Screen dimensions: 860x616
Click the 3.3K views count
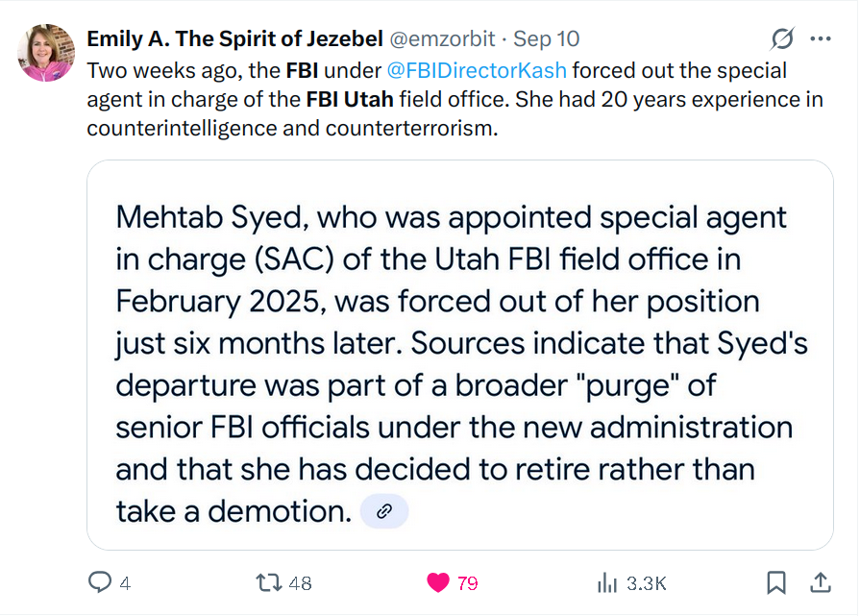pyautogui.click(x=646, y=583)
